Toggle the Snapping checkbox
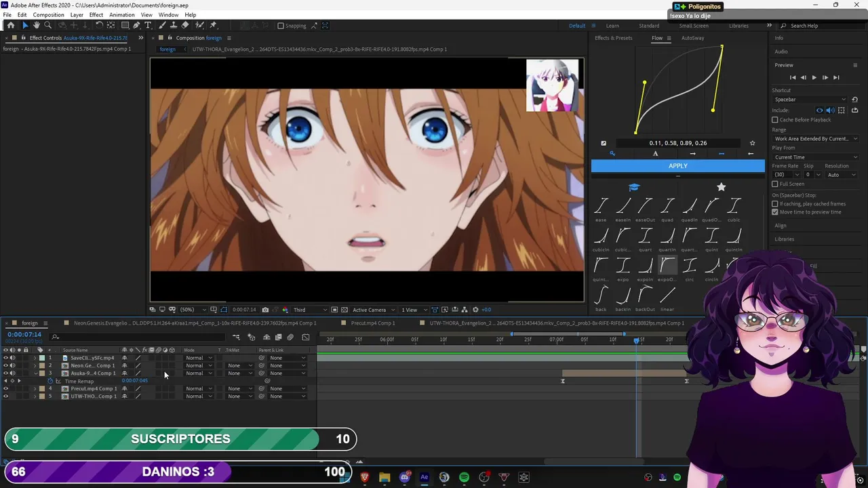The width and height of the screenshot is (868, 488). [281, 26]
